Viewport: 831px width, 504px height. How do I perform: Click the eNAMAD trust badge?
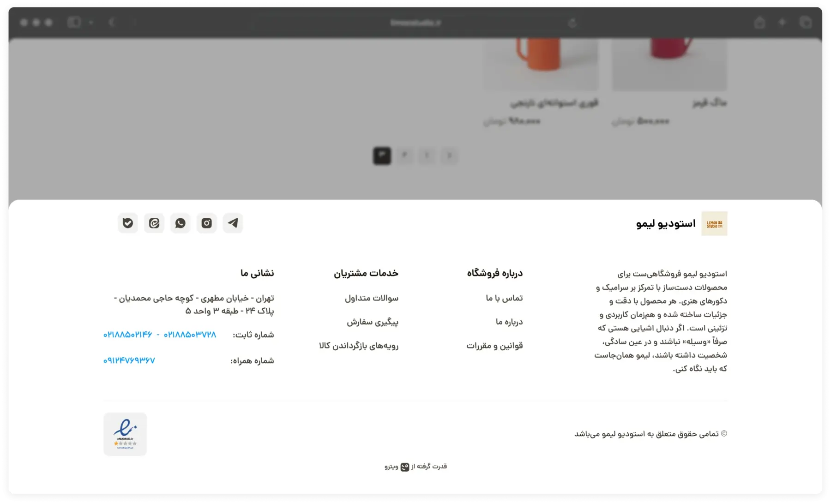pos(125,434)
